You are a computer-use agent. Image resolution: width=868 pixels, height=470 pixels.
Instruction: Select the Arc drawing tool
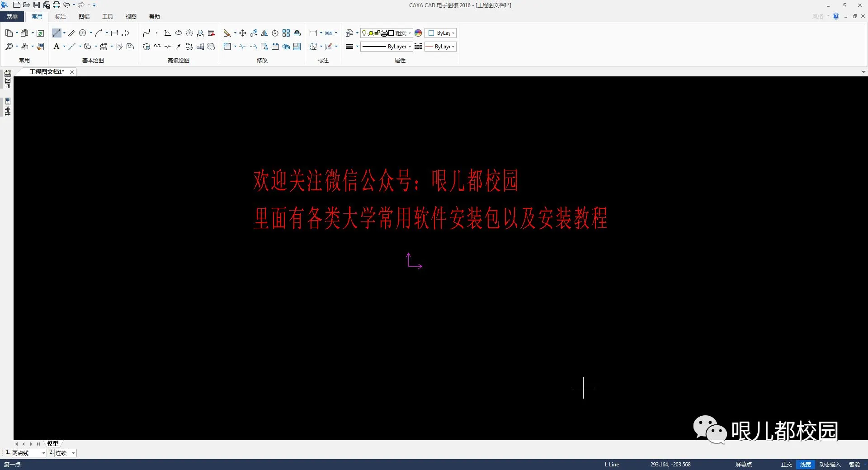pos(99,33)
